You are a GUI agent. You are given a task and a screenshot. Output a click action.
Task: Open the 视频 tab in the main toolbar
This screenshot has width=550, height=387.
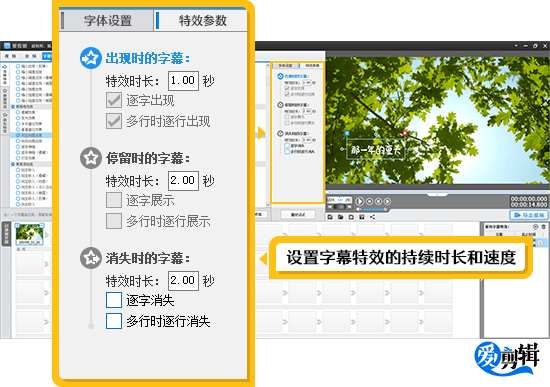pyautogui.click(x=10, y=56)
